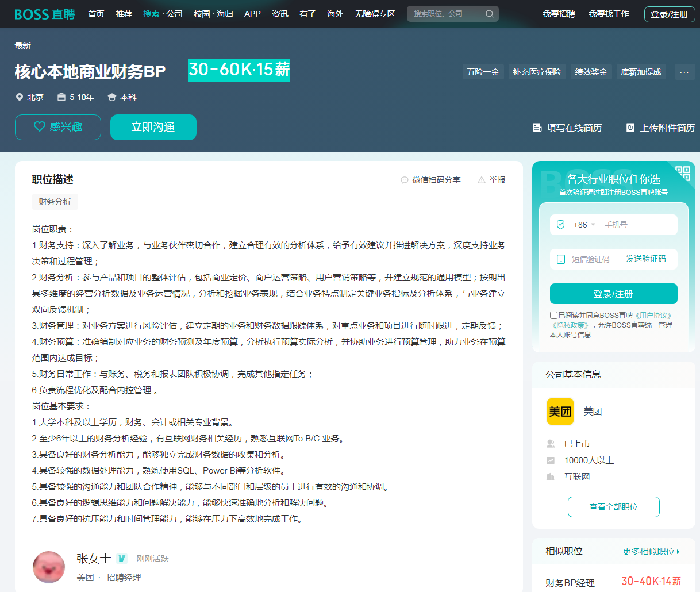This screenshot has width=700, height=592.
Task: Click the teal 登录/注册 button in sidebar
Action: 614,294
